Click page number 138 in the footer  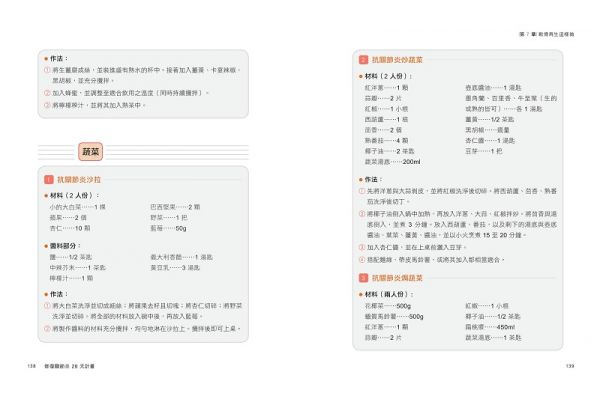[x=31, y=366]
